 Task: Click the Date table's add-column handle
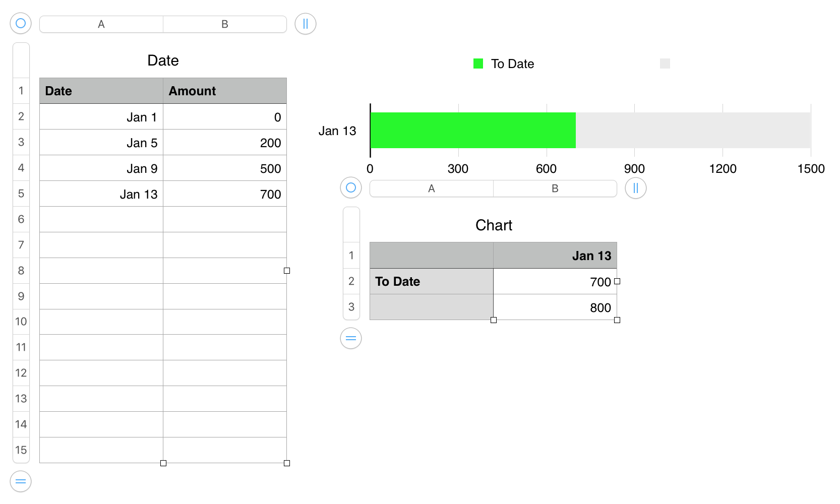click(x=306, y=24)
